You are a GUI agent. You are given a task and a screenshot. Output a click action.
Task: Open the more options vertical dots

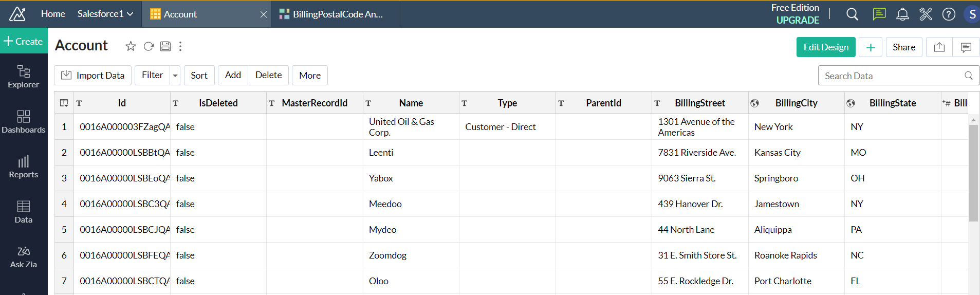(180, 46)
